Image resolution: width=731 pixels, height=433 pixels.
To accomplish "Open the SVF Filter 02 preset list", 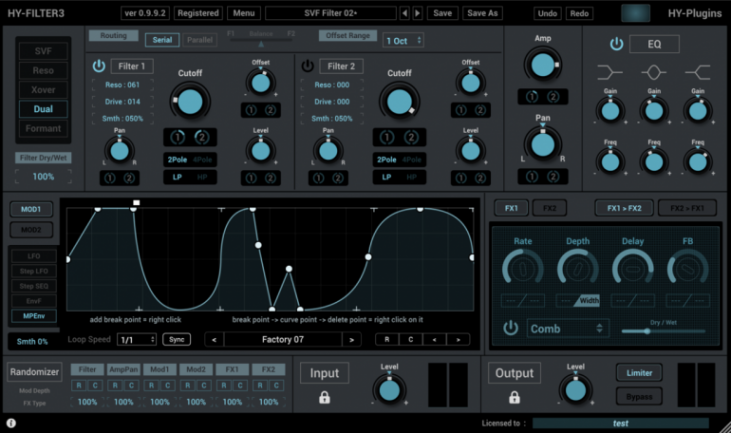I will pyautogui.click(x=331, y=13).
